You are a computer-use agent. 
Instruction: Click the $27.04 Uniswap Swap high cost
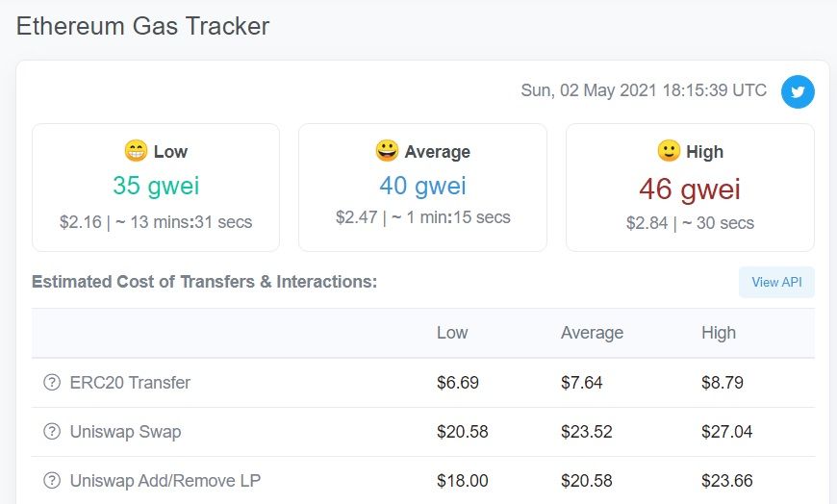click(x=727, y=432)
